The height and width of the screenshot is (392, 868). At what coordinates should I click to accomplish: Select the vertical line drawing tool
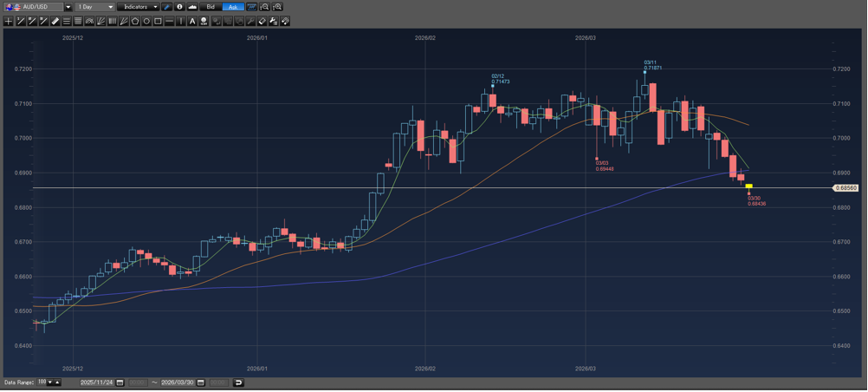[180, 21]
